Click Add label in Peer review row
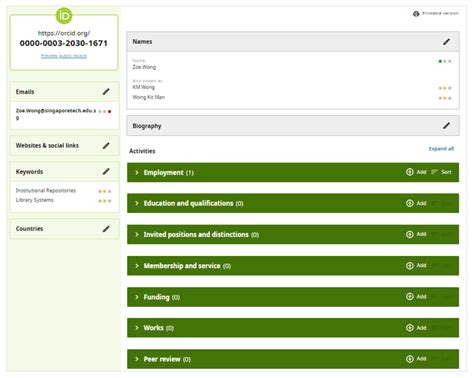 tap(421, 359)
